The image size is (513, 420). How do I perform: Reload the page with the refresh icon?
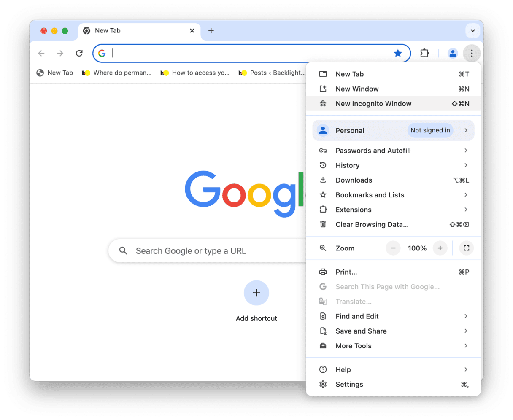coord(79,53)
